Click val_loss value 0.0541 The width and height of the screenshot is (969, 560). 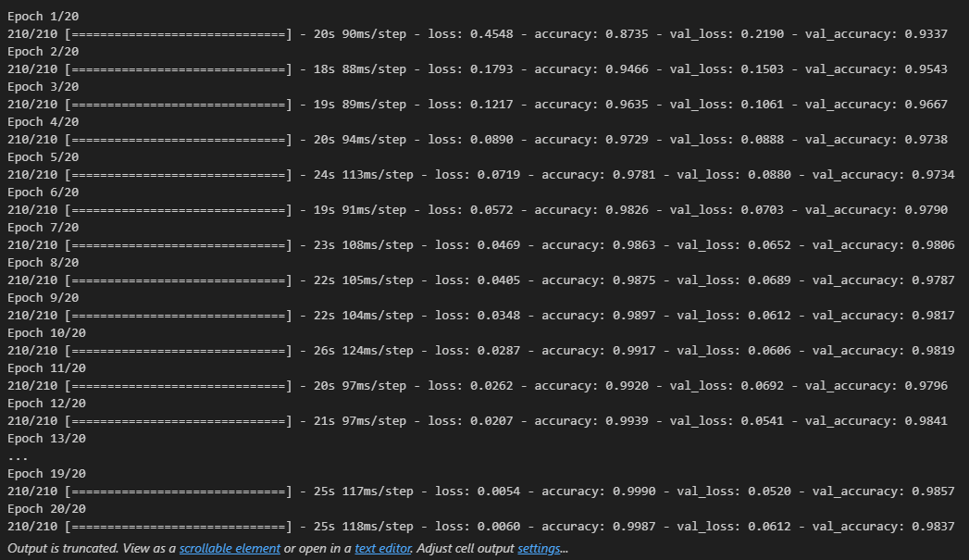(762, 421)
